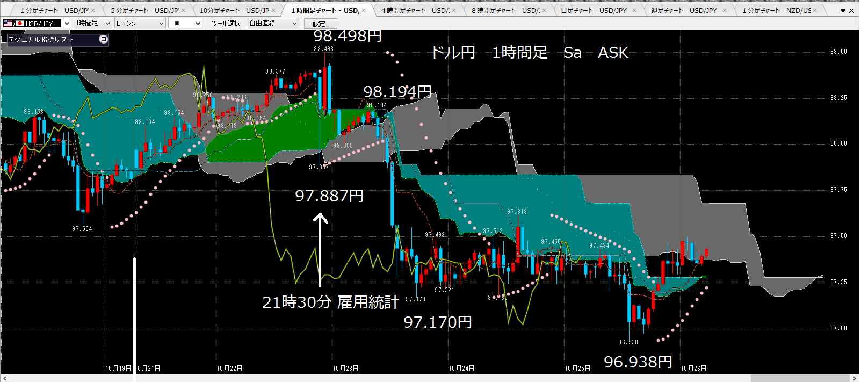Click the ツール選択 toolbar label
Image resolution: width=868 pixels, height=382 pixels.
tap(226, 24)
